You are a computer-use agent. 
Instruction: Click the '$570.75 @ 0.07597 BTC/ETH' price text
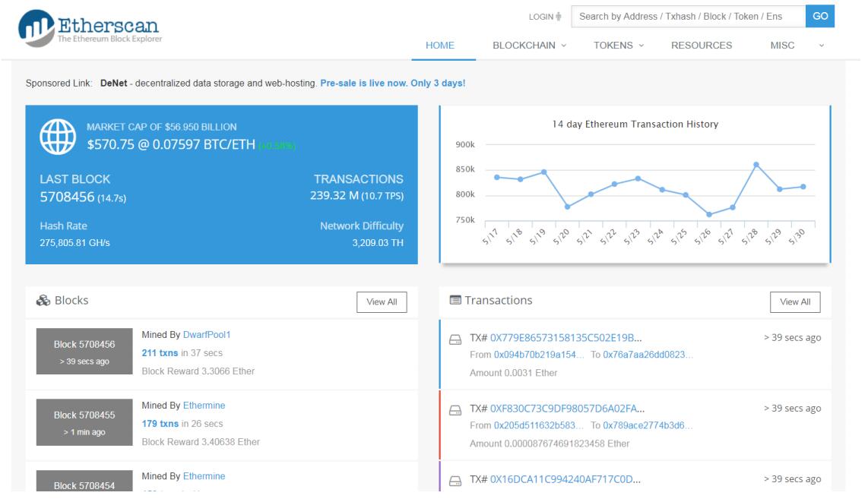pos(171,144)
